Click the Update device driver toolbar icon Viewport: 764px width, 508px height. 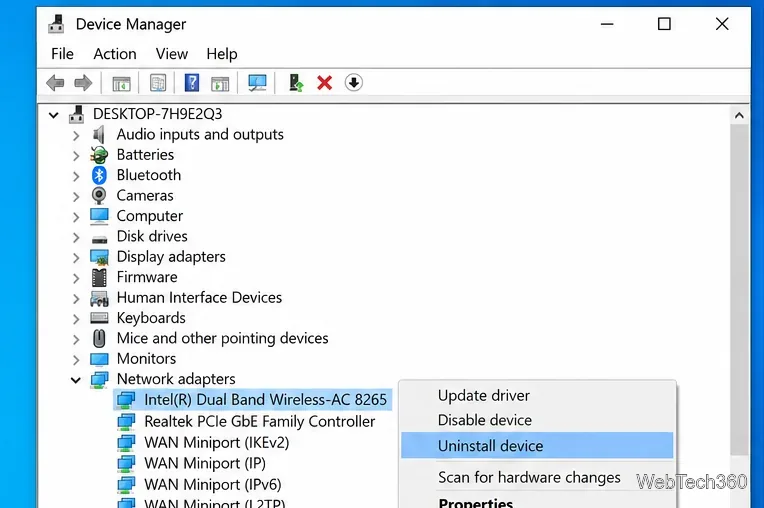pyautogui.click(x=296, y=83)
